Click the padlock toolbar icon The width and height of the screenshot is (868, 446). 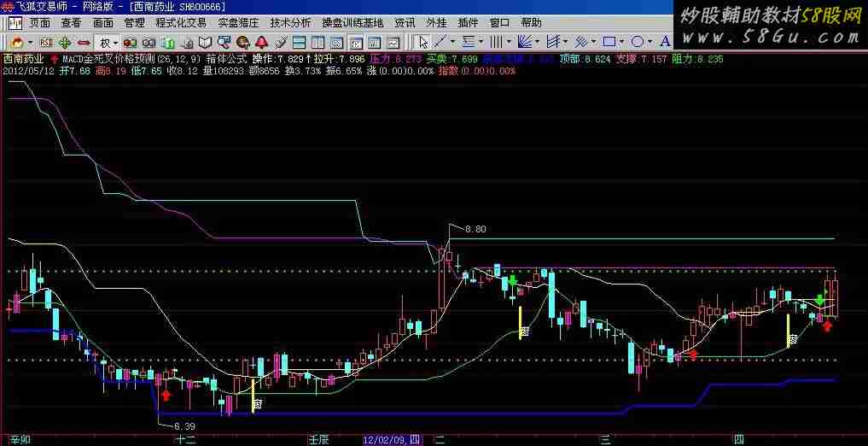188,42
